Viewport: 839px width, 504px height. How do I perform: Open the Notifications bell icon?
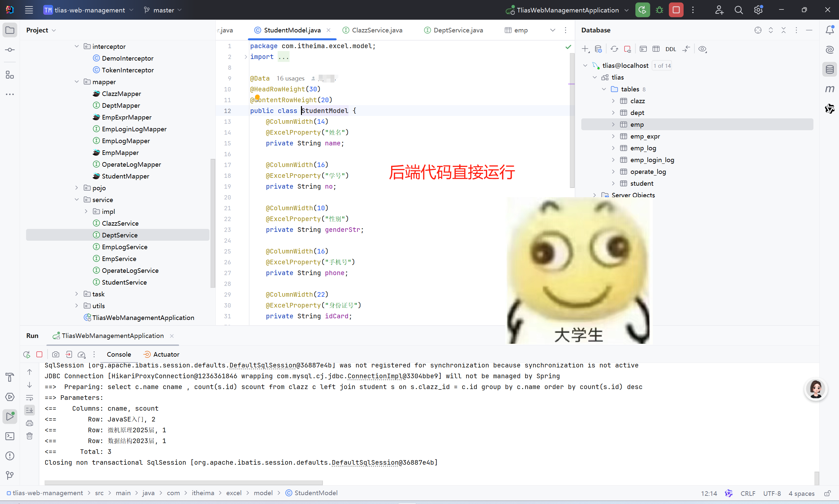(x=829, y=30)
